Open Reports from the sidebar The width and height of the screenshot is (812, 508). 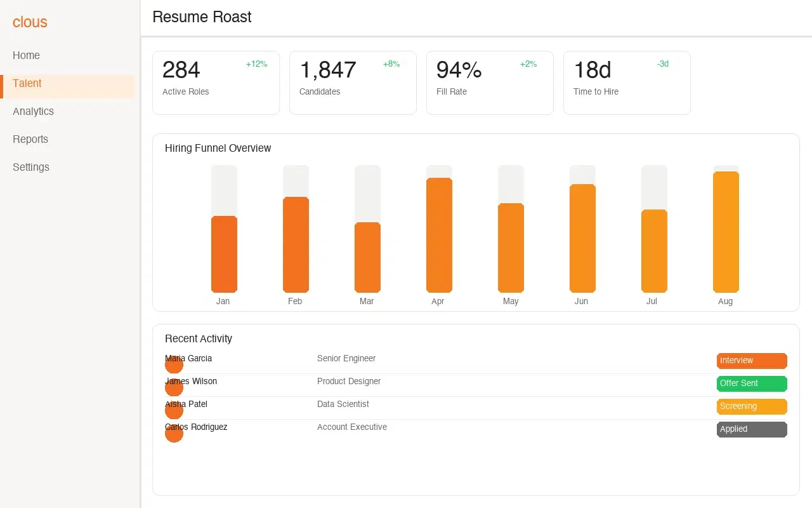30,139
